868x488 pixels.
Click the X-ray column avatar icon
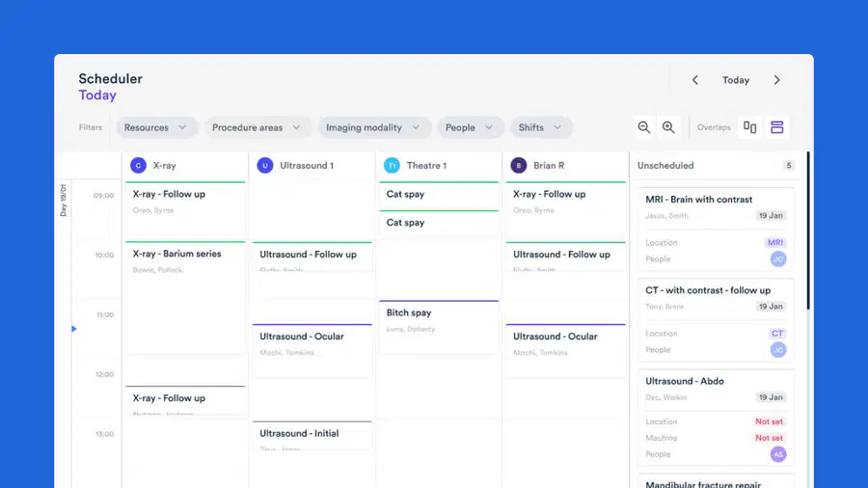click(138, 166)
